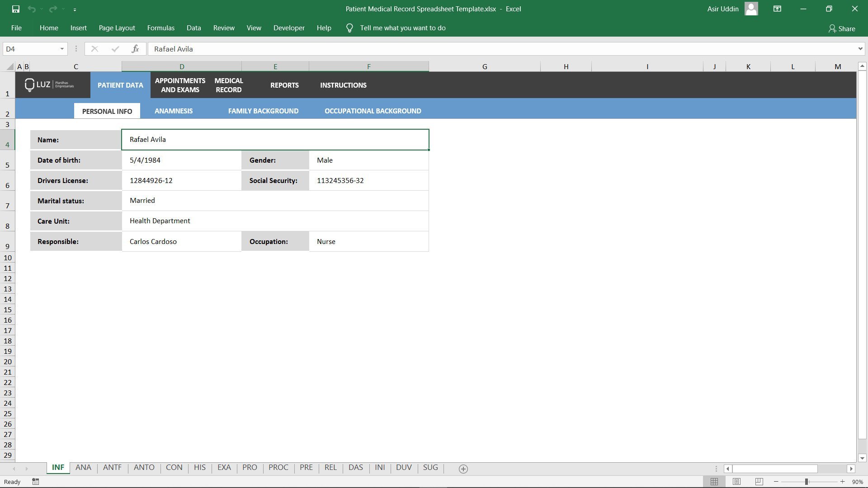Screen dimensions: 868x488
Task: Open Ribbon Display Options
Action: coord(777,9)
